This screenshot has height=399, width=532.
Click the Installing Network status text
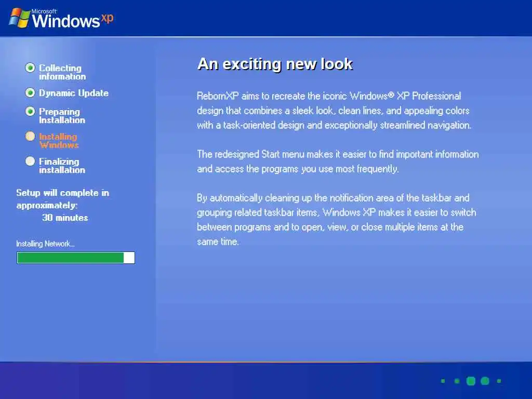click(x=46, y=244)
